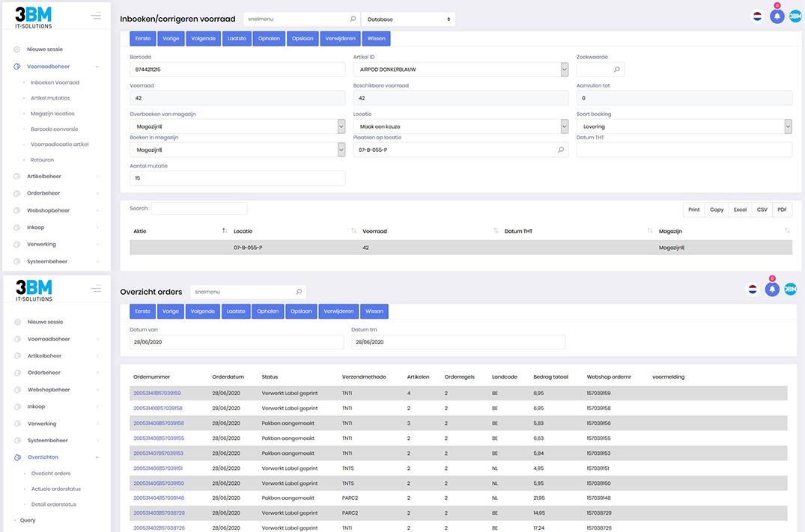805x532 pixels.
Task: Click the magnifier icon in the Zoekwaarde field
Action: (617, 70)
